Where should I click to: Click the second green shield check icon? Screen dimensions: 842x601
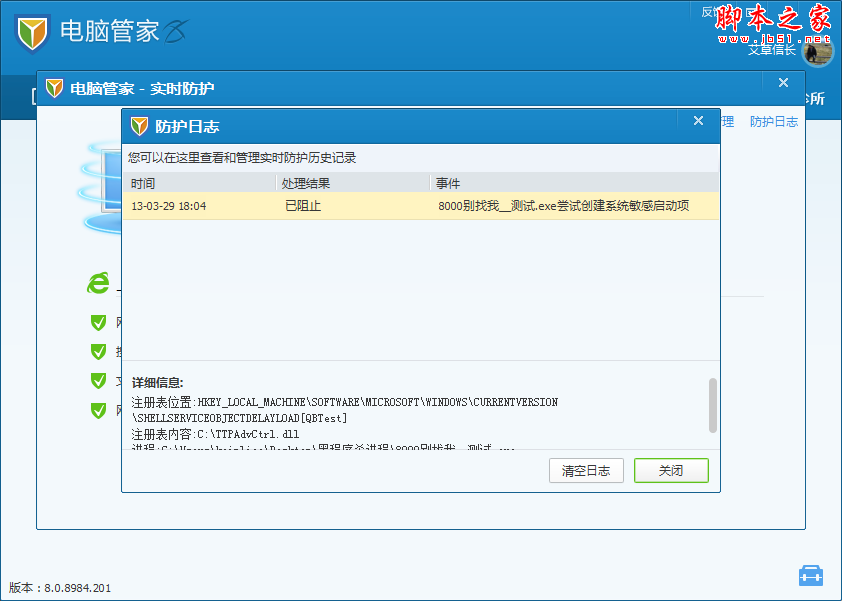click(x=98, y=351)
